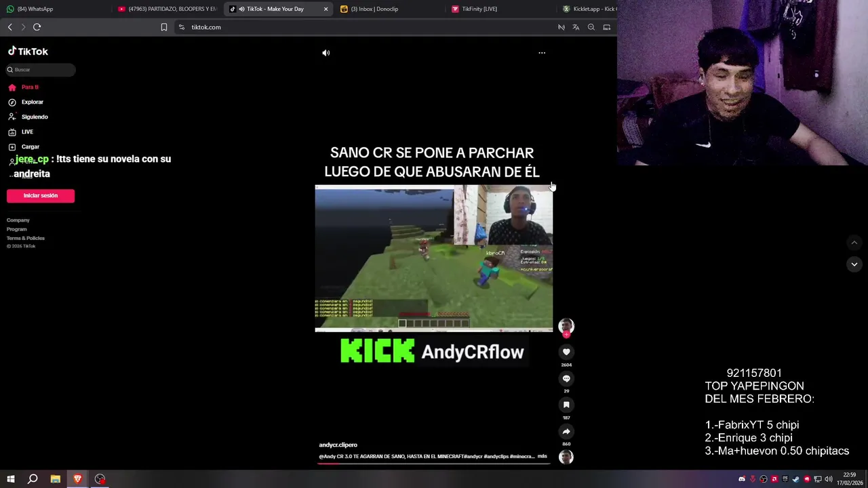Mute the TikTok tab via speaker icon

click(241, 9)
